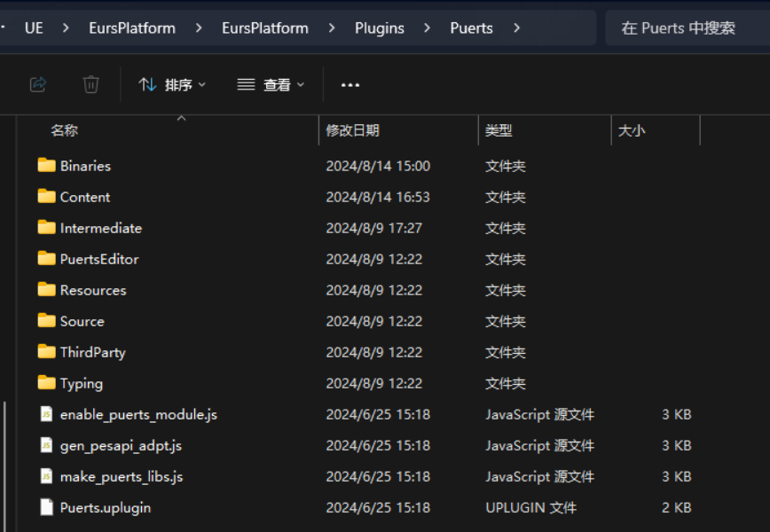The width and height of the screenshot is (770, 532).
Task: Expand the chevron after the UE breadcrumb
Action: [66, 28]
